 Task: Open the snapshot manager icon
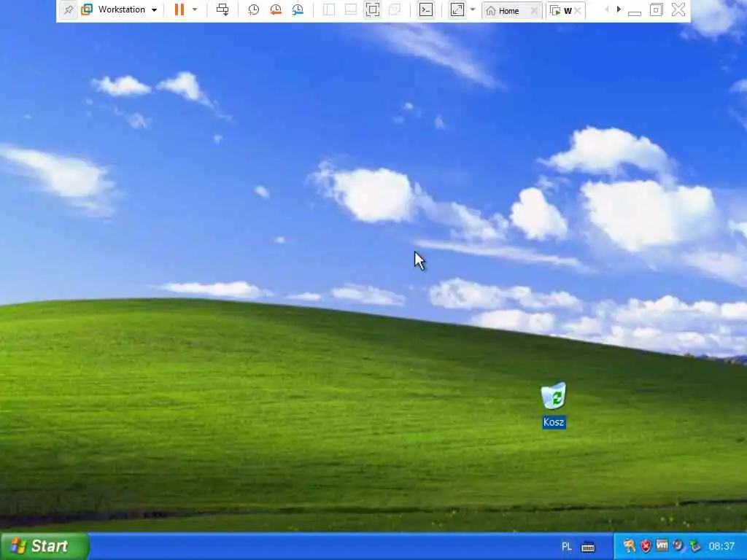(x=298, y=10)
